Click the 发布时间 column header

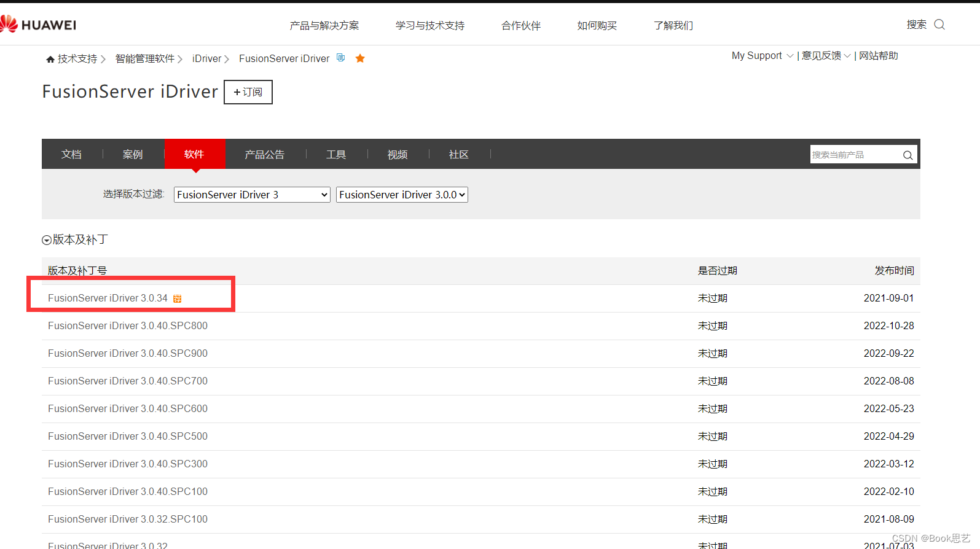(x=895, y=271)
